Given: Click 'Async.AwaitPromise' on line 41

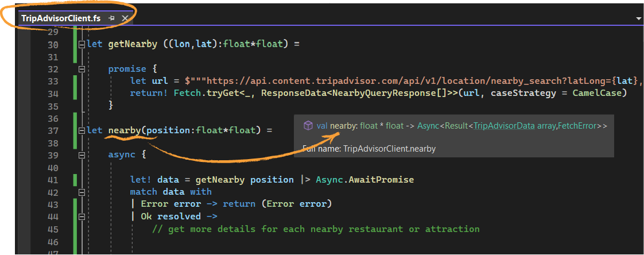Looking at the screenshot, I should tap(364, 180).
